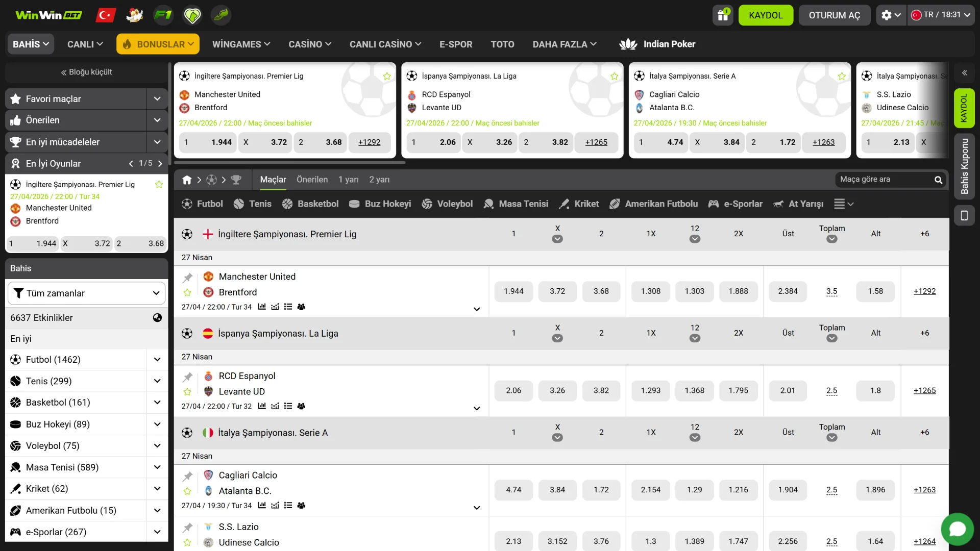Switch to the 1 yarı tab

[349, 180]
